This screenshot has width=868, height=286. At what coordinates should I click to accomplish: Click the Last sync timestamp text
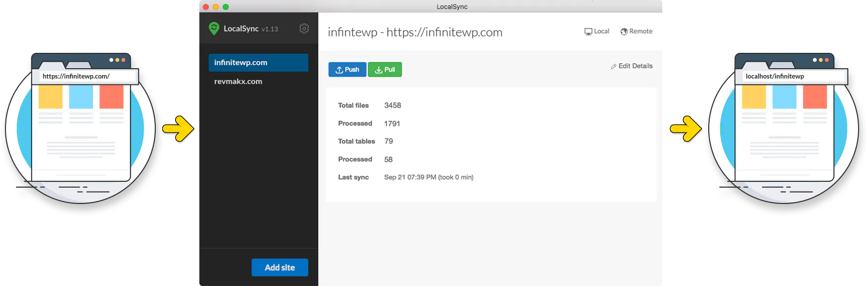tap(429, 177)
